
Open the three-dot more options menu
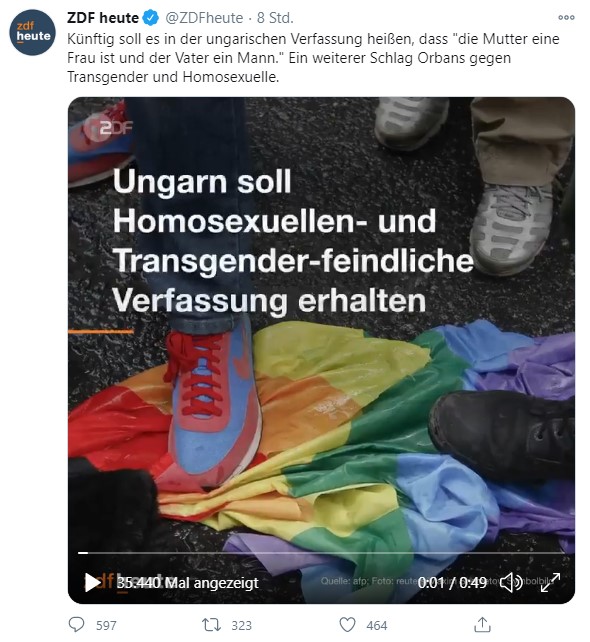566,18
